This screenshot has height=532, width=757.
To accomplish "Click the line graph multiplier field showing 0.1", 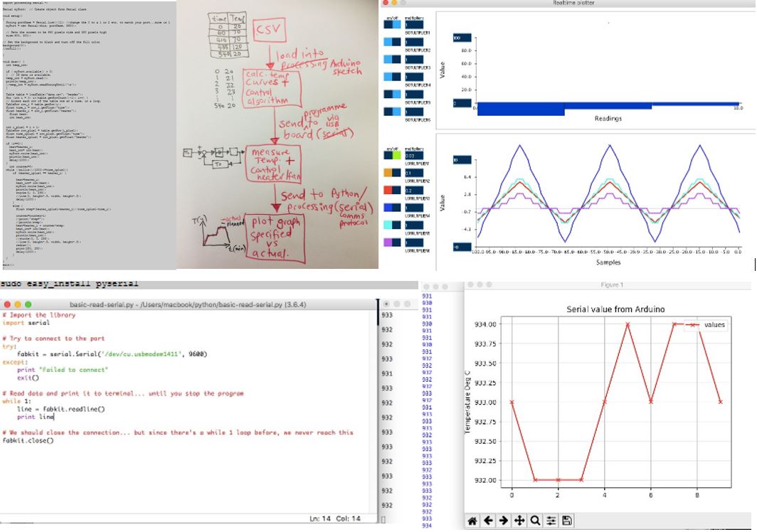I will 414,173.
